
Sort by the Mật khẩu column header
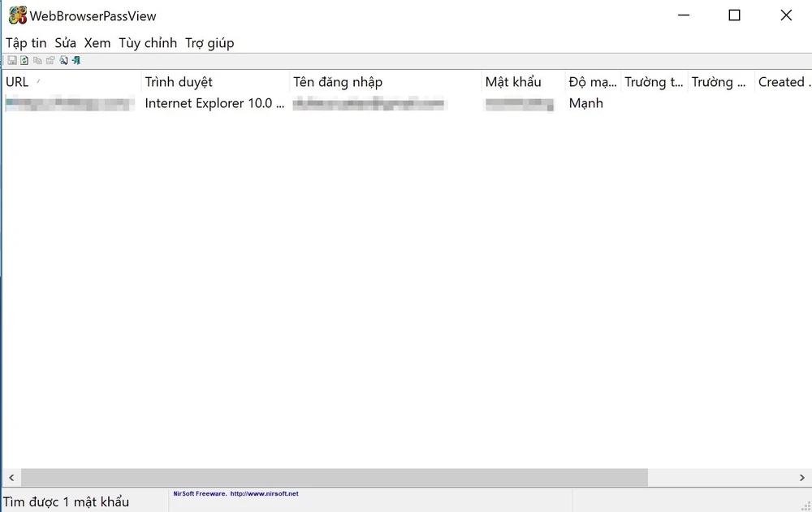click(x=522, y=82)
